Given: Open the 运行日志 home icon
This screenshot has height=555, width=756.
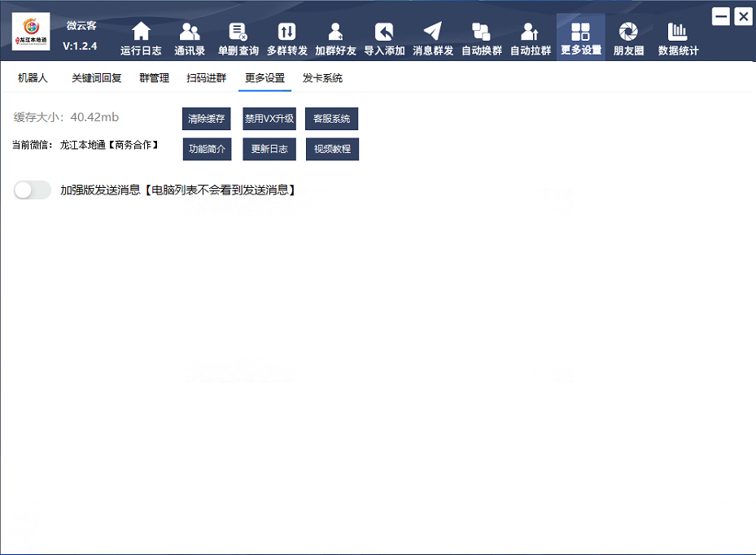Looking at the screenshot, I should tap(141, 33).
